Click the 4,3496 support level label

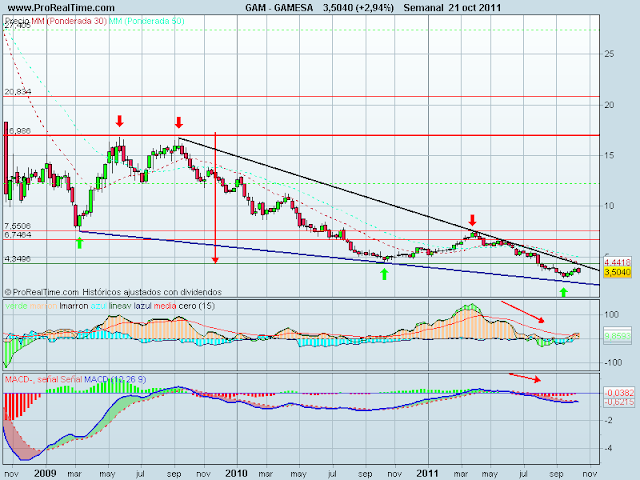[18, 259]
